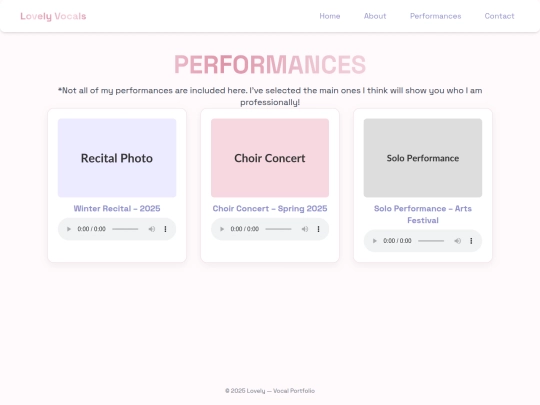
Task: Open the Choir Concert image
Action: point(270,158)
